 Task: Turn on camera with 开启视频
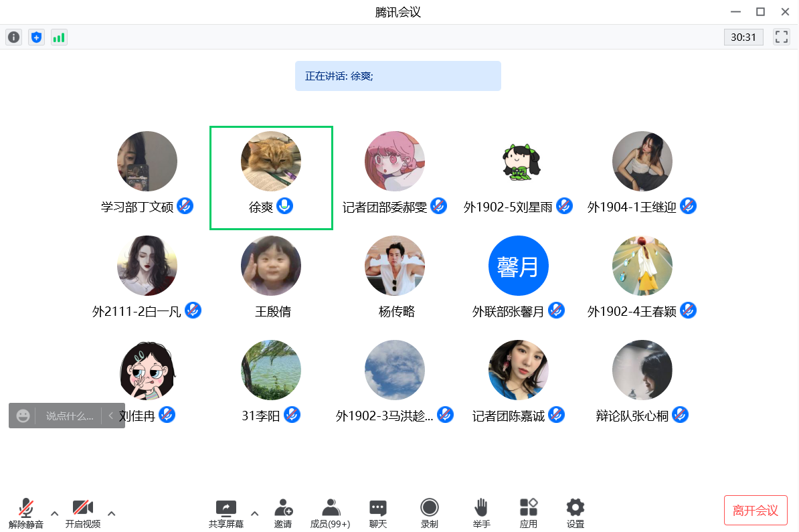[83, 514]
